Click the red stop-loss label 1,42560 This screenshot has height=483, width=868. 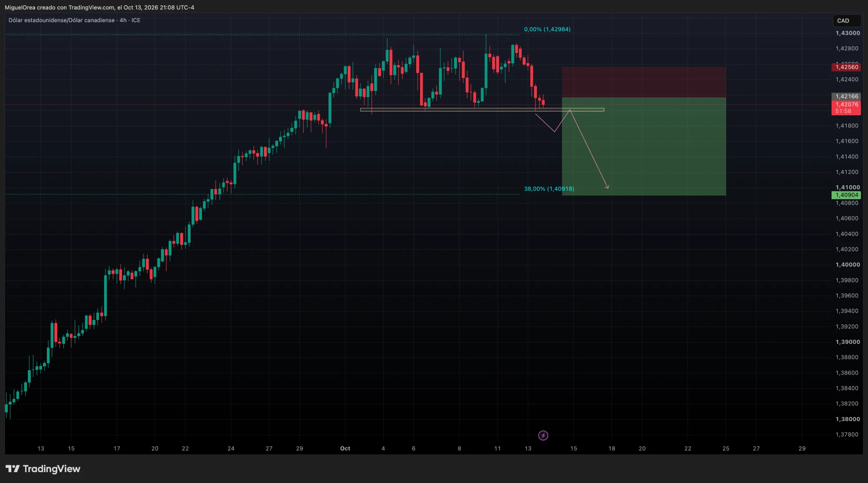point(846,67)
